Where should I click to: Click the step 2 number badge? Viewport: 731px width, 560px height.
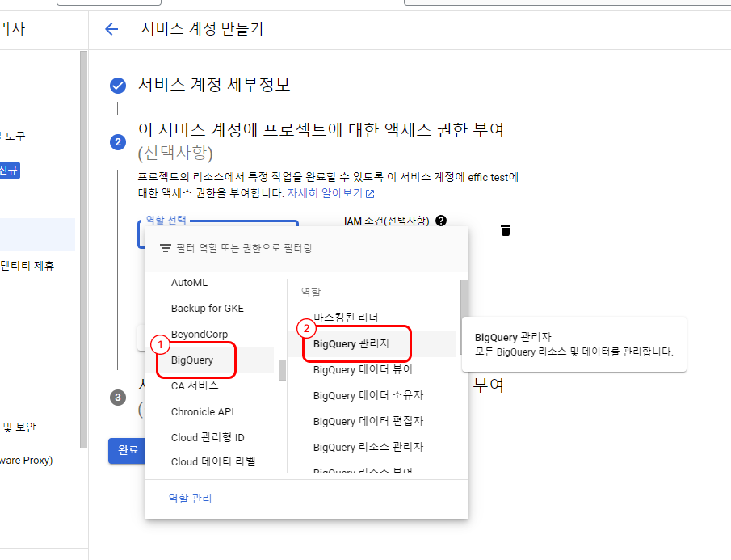click(x=118, y=142)
